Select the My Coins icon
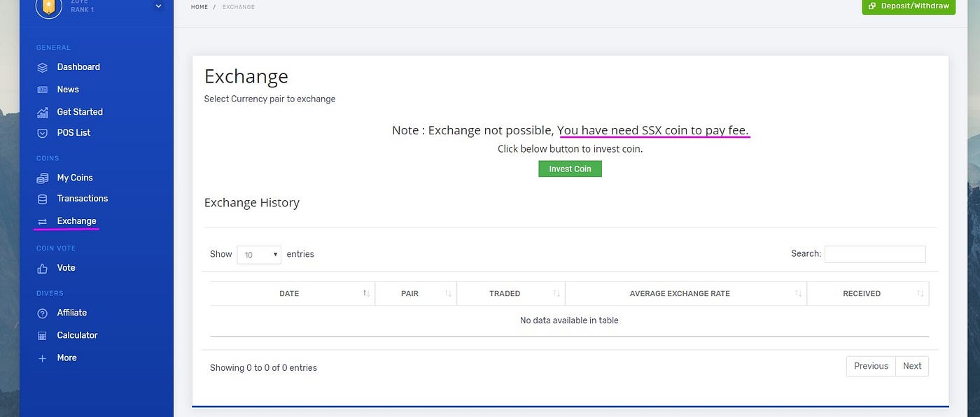The width and height of the screenshot is (980, 417). coord(43,177)
